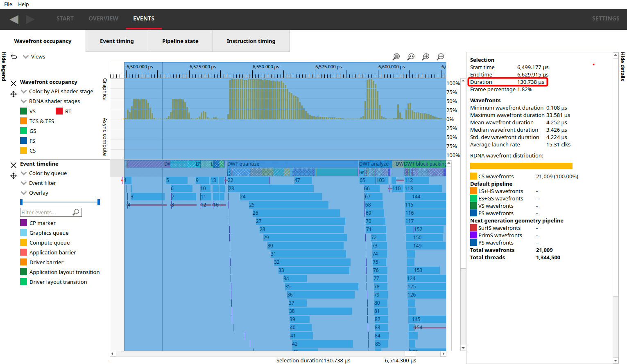Viewport: 627px width, 364px height.
Task: Click the forward navigation arrow in the top bar
Action: tap(30, 19)
